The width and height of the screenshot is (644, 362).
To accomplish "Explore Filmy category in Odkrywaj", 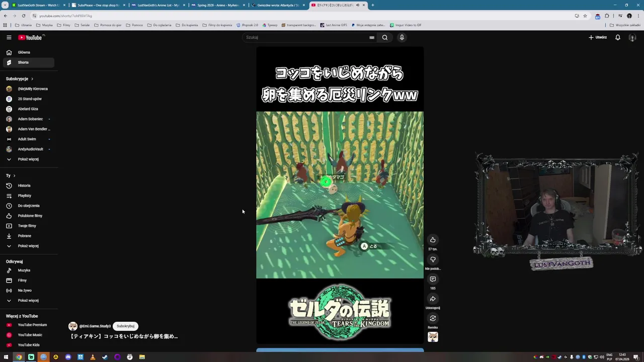I will click(28, 281).
